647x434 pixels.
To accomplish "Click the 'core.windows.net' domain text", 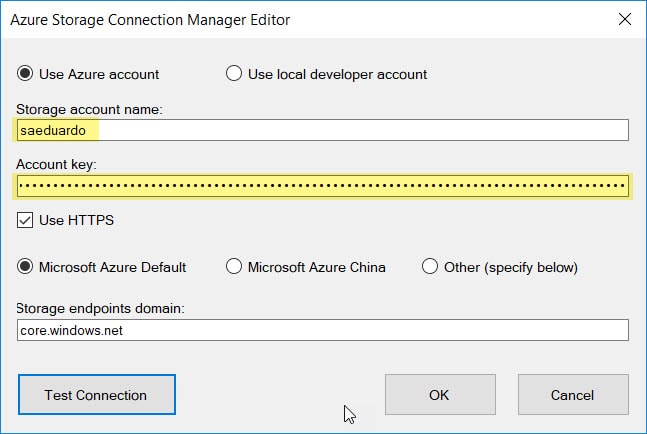I will pyautogui.click(x=71, y=330).
